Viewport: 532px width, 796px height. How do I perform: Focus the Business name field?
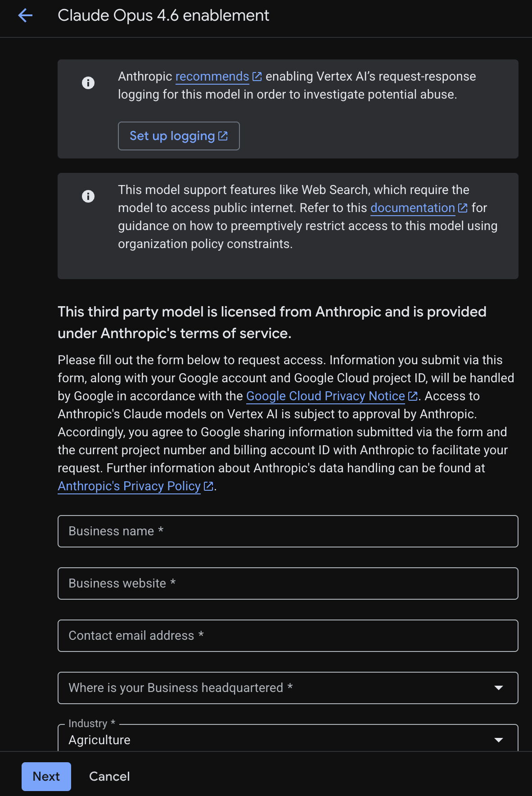coord(288,531)
